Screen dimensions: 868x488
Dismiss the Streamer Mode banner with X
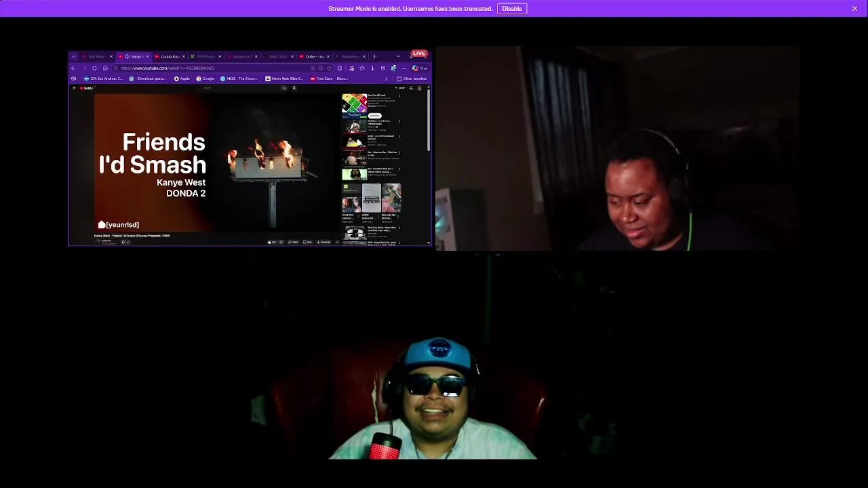point(854,8)
